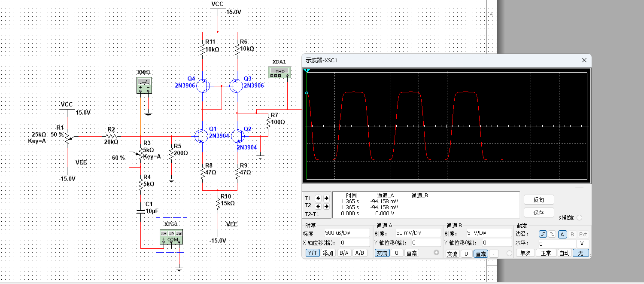Close the oscilloscope XSC1 window
Image resolution: width=644 pixels, height=284 pixels.
click(583, 60)
